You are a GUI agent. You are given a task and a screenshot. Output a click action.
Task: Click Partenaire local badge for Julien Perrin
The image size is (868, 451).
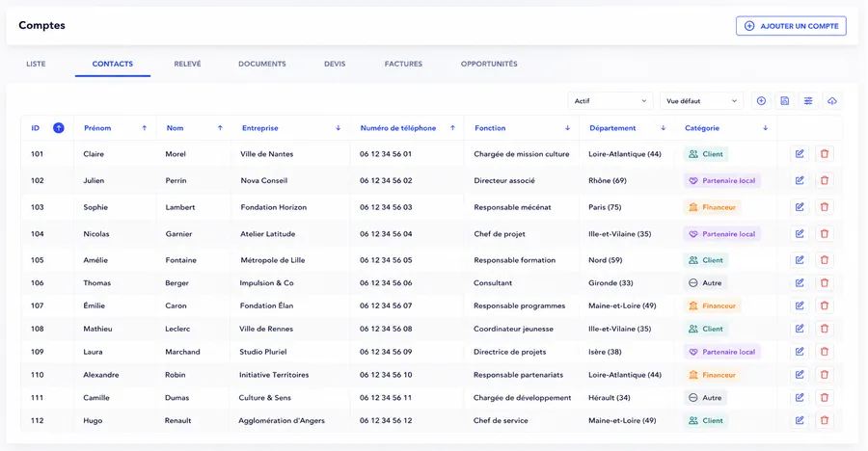pos(721,181)
